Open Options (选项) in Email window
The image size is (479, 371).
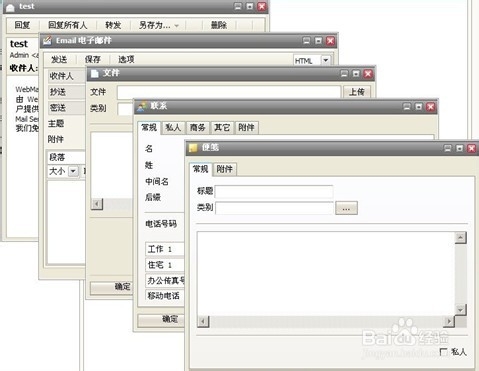click(x=126, y=59)
